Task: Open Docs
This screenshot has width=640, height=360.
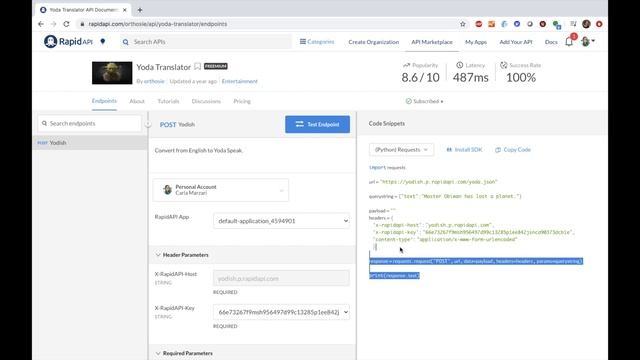Action: click(x=551, y=42)
